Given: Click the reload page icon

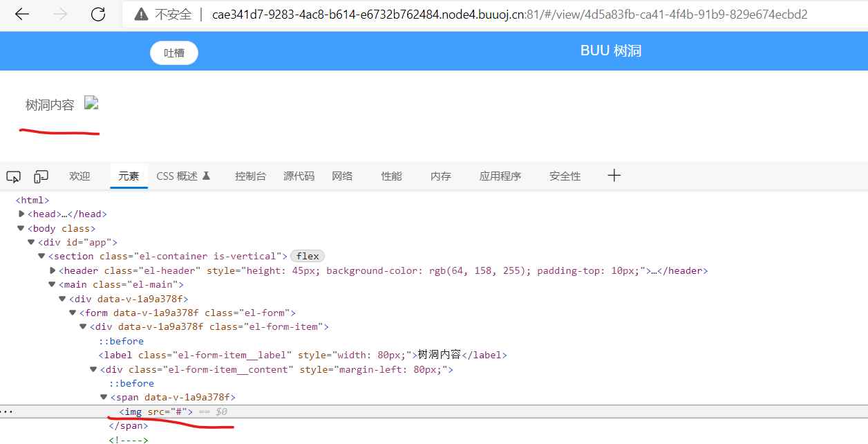Looking at the screenshot, I should [x=97, y=14].
